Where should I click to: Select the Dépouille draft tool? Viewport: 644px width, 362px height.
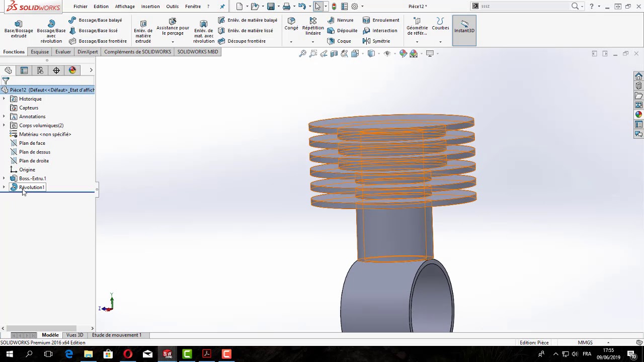(x=342, y=31)
